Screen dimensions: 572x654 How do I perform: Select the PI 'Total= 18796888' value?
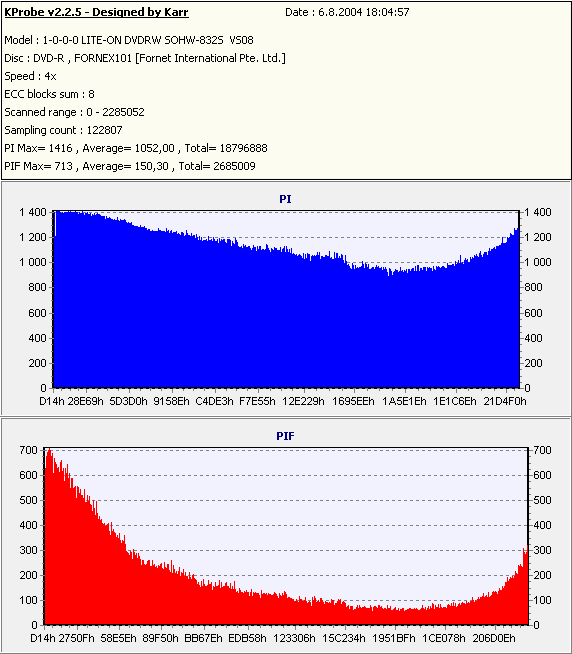tap(226, 148)
